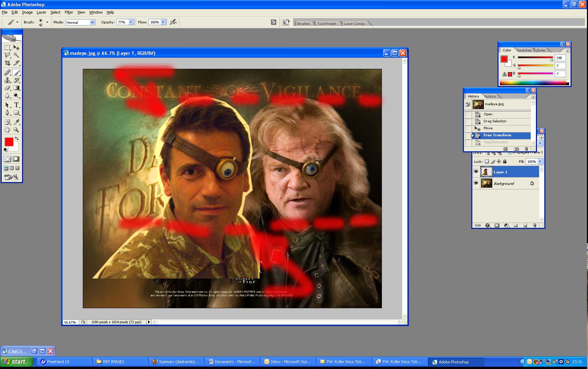Select the Clone Stamp tool
The width and height of the screenshot is (588, 369).
7,80
